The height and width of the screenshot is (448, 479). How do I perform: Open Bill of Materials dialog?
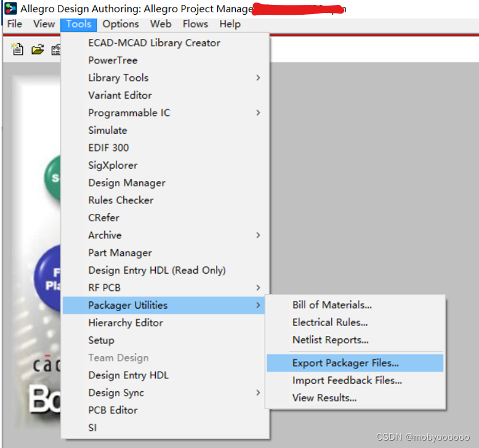pos(355,305)
